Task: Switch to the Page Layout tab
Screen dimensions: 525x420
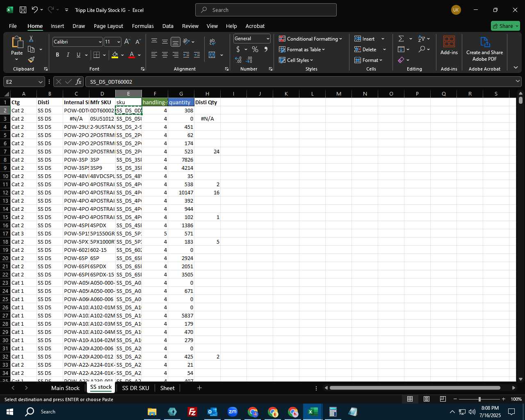Action: coord(108,26)
